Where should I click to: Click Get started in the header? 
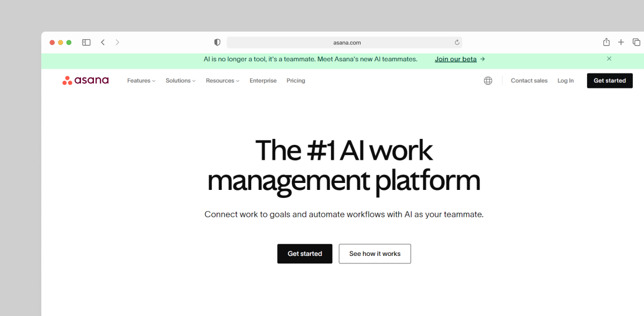pyautogui.click(x=610, y=80)
